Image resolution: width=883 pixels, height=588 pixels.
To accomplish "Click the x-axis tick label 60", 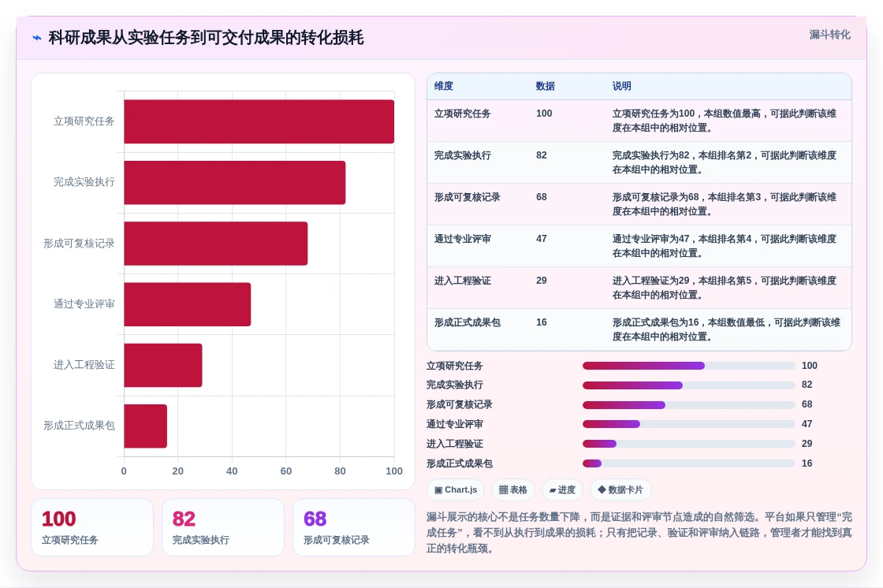I will click(x=286, y=471).
